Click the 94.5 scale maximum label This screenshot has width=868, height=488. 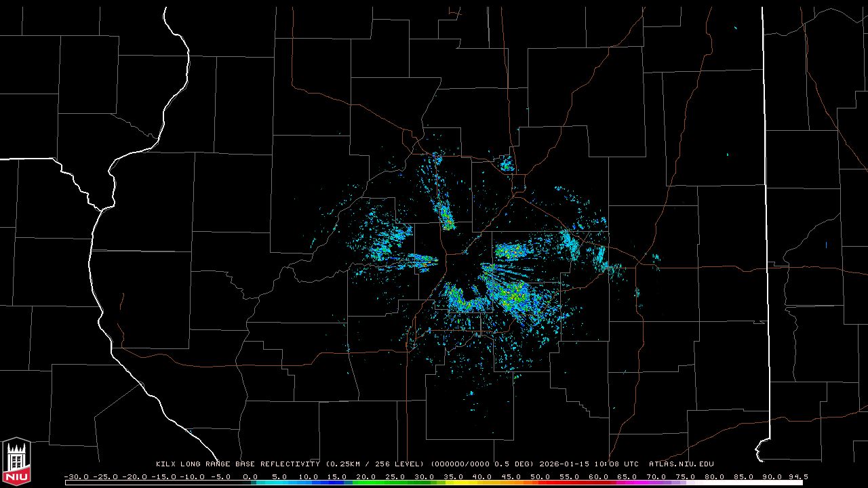pyautogui.click(x=797, y=476)
